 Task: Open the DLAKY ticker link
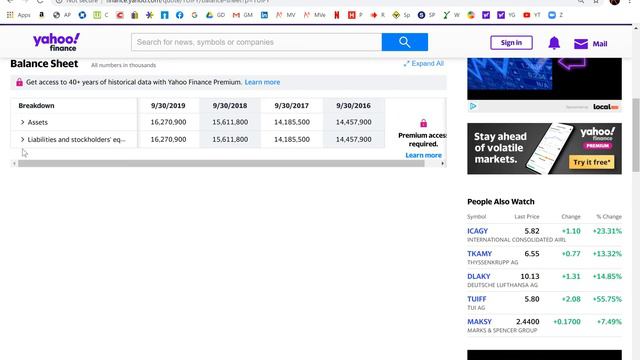479,276
